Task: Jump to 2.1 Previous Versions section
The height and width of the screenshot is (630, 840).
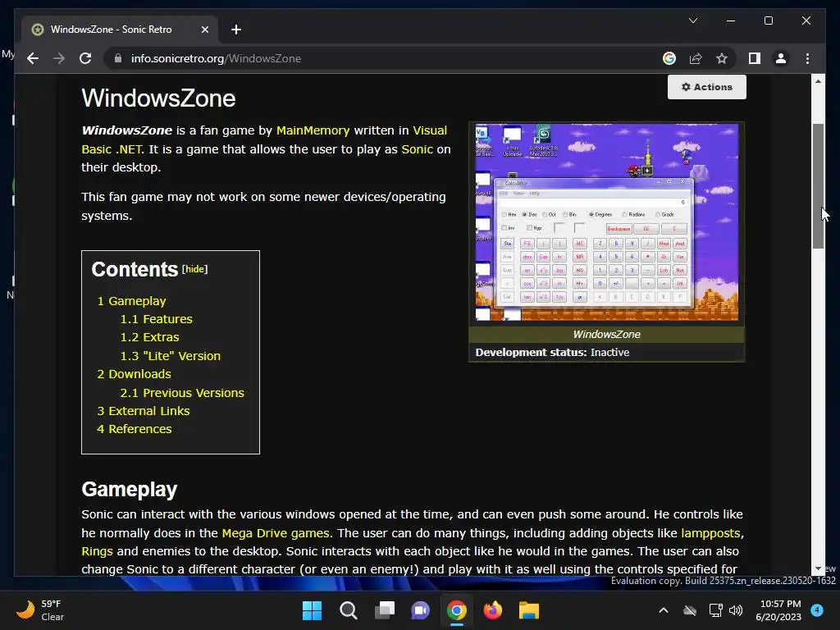Action: 182,393
